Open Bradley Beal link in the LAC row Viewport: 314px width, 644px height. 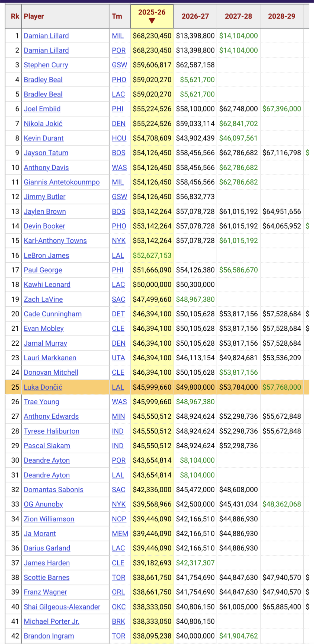coord(43,94)
